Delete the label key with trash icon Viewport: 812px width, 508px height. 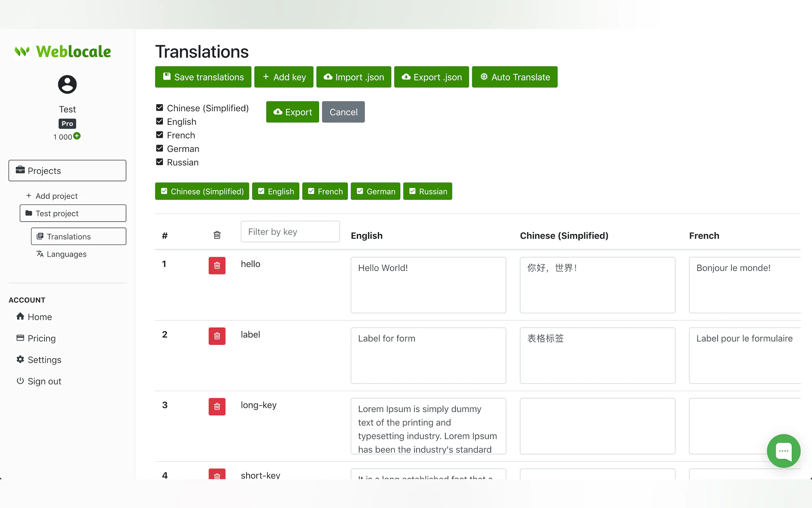217,336
